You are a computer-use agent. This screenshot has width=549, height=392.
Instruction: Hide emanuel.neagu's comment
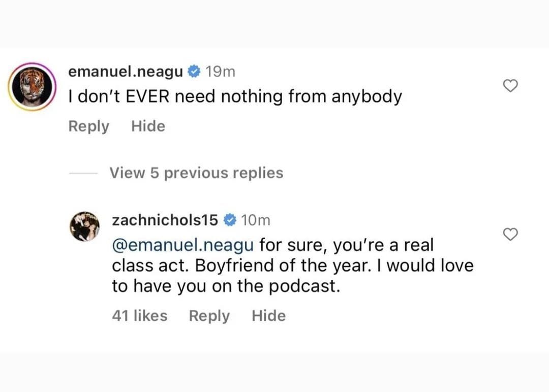click(148, 126)
